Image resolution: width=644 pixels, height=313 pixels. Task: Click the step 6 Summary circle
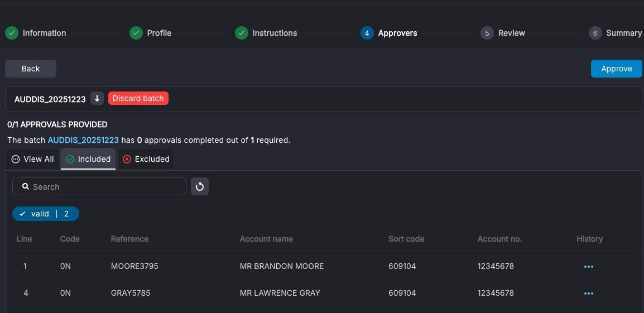click(x=595, y=33)
